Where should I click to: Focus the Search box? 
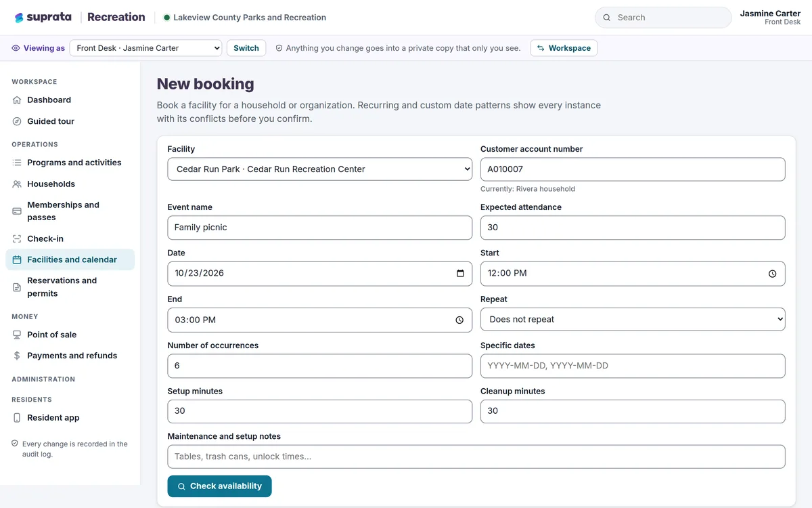pos(663,18)
